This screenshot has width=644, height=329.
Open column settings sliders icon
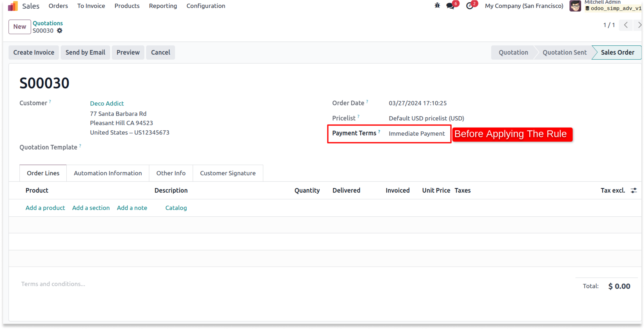click(633, 190)
